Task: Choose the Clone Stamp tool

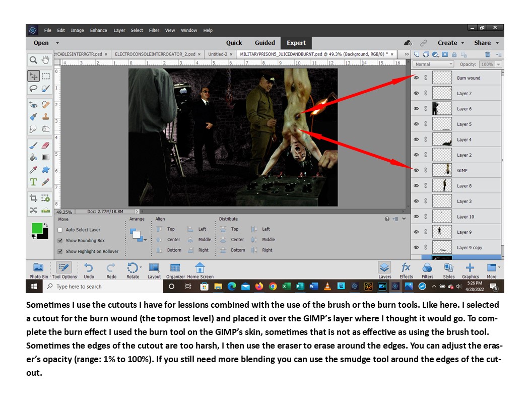Action: coord(46,116)
